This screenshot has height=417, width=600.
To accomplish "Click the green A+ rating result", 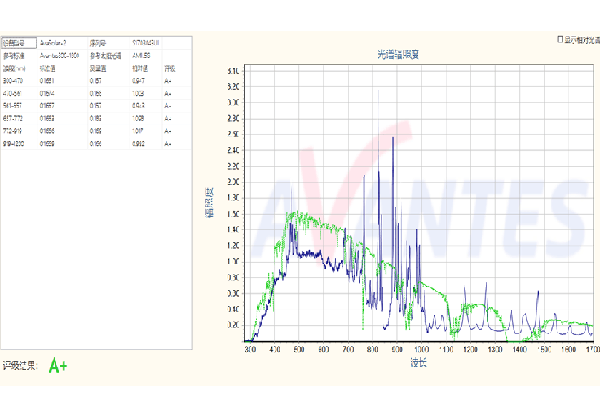I will [x=60, y=366].
